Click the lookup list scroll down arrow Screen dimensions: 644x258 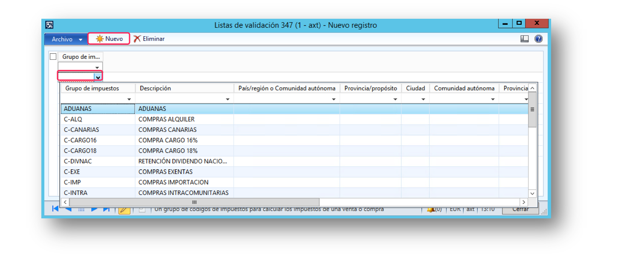[x=532, y=193]
